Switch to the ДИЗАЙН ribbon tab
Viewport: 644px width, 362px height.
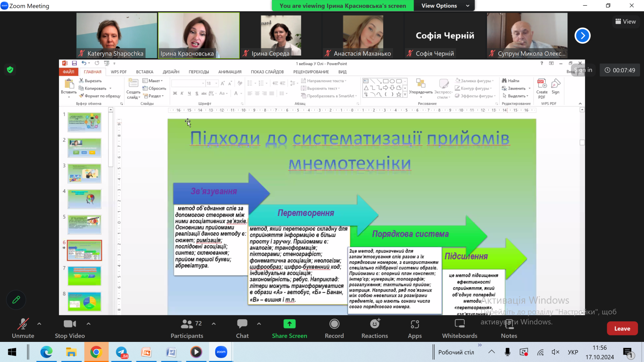[171, 72]
